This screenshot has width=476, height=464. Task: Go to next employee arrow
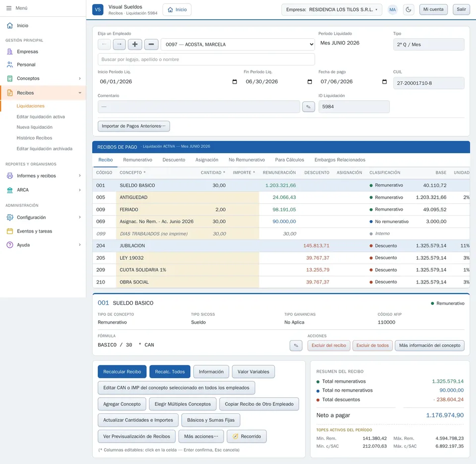coord(119,44)
